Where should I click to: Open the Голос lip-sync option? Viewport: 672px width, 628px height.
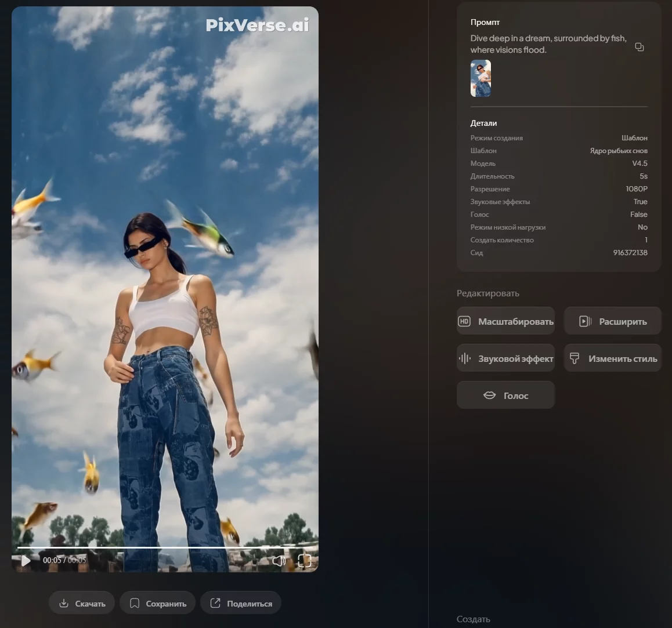tap(505, 395)
